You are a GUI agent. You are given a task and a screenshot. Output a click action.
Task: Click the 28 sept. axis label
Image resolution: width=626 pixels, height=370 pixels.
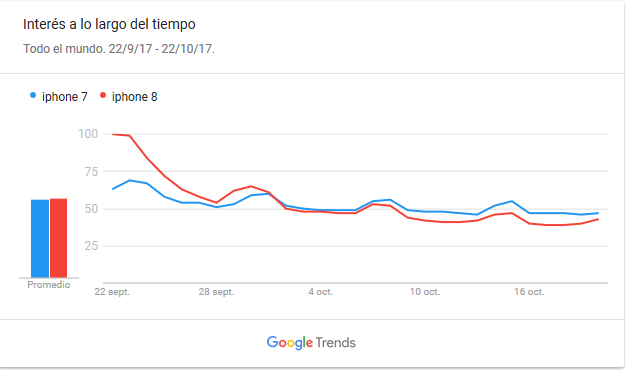[216, 292]
